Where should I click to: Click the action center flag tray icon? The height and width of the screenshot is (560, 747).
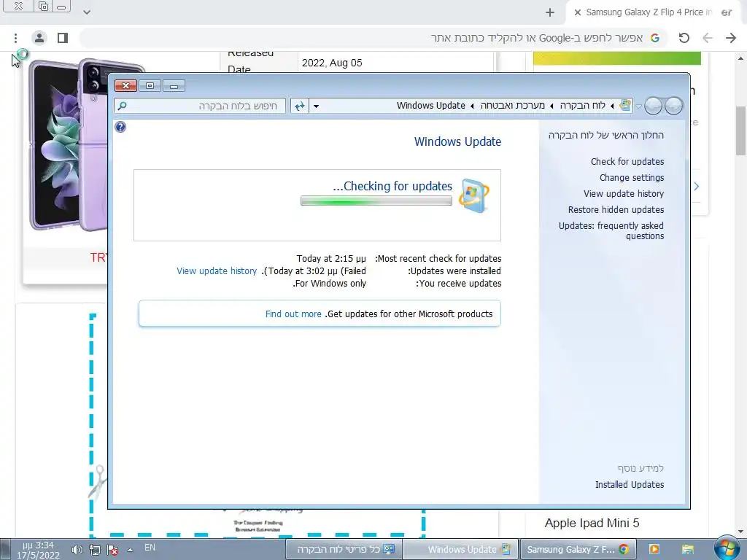(x=112, y=550)
